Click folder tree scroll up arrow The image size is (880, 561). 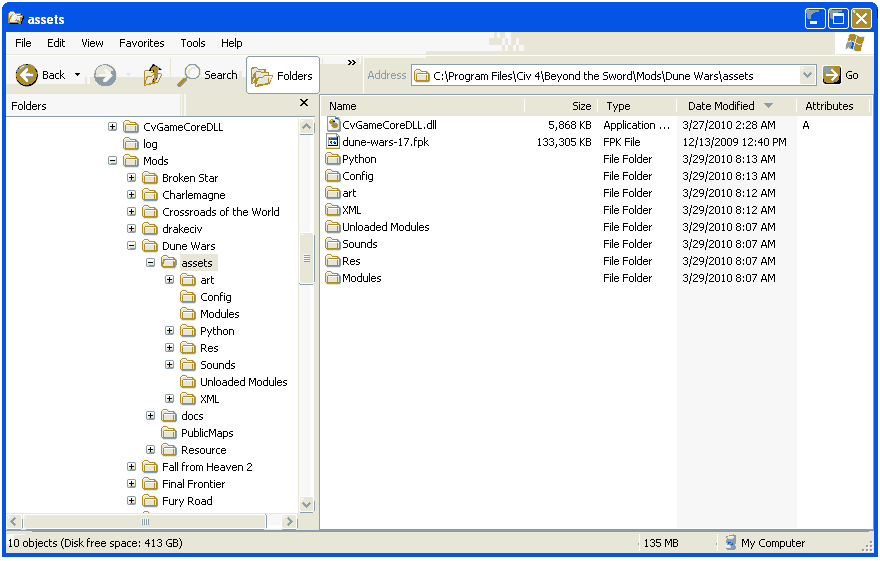point(306,126)
